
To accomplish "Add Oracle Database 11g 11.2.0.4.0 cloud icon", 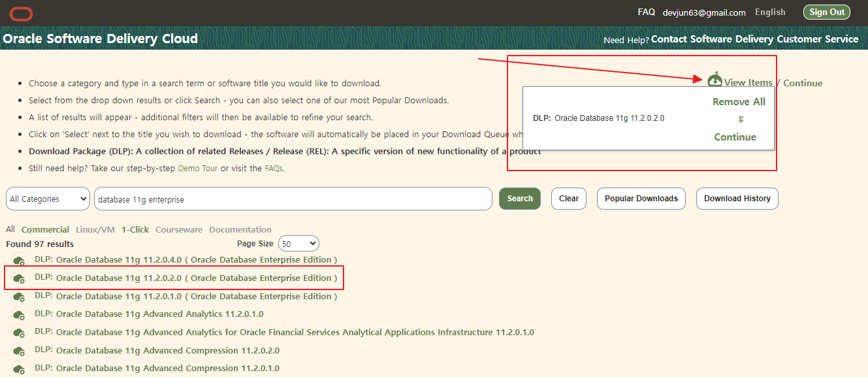I will [20, 260].
